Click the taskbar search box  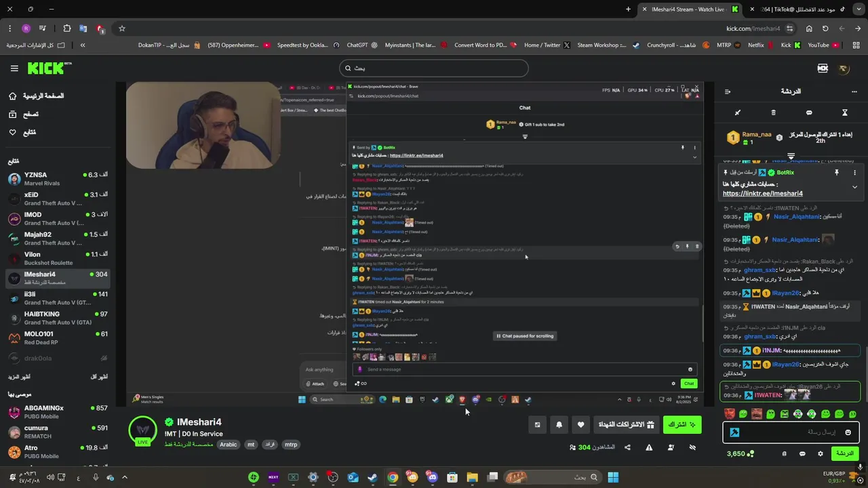553,477
